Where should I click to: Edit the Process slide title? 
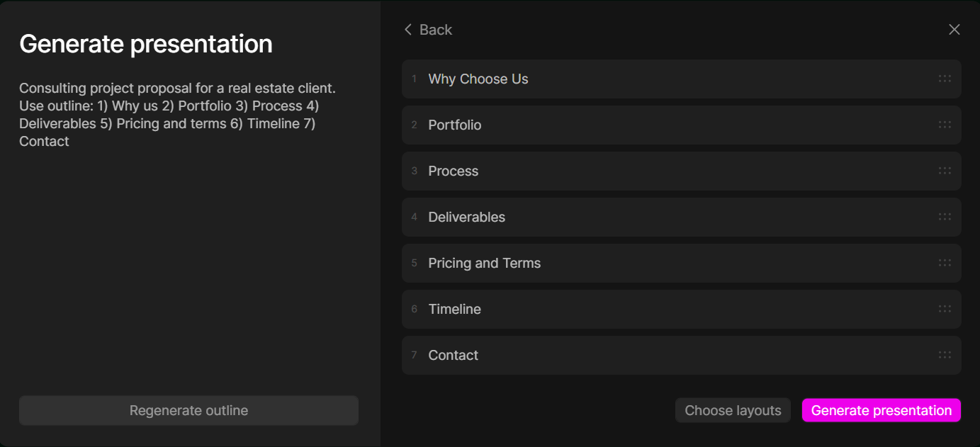(x=454, y=171)
